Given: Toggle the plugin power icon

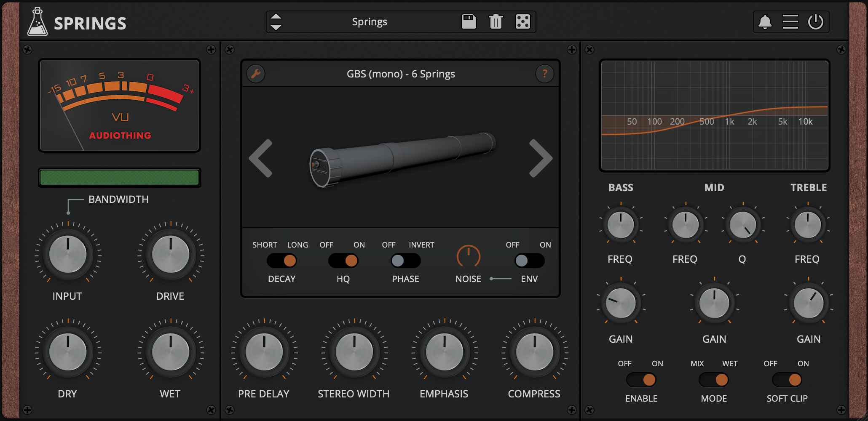Looking at the screenshot, I should pyautogui.click(x=815, y=21).
